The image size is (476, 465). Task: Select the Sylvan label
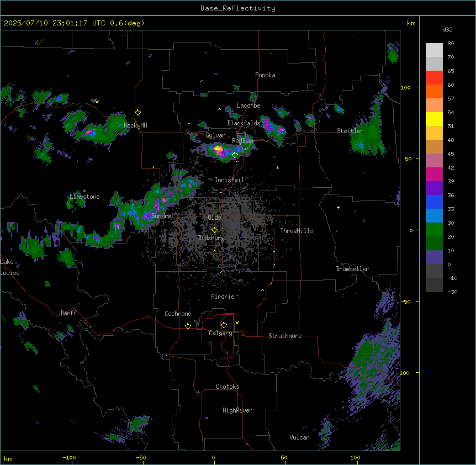[215, 135]
